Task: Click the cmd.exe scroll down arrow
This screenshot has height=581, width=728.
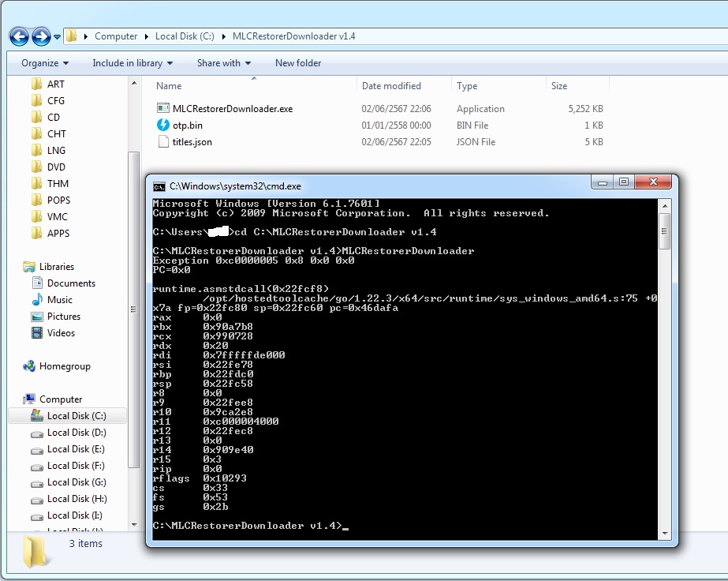Action: click(x=664, y=533)
